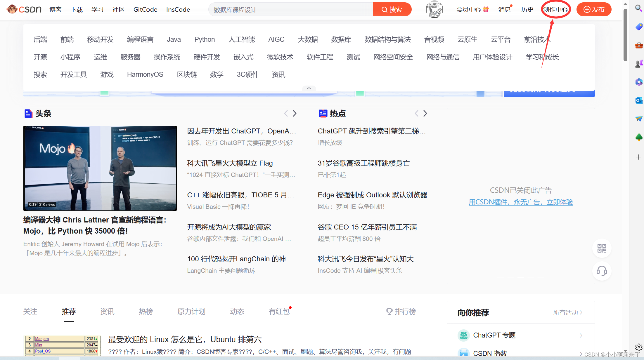This screenshot has height=360, width=644.
Task: Open GitCode in top navigation
Action: [x=145, y=9]
